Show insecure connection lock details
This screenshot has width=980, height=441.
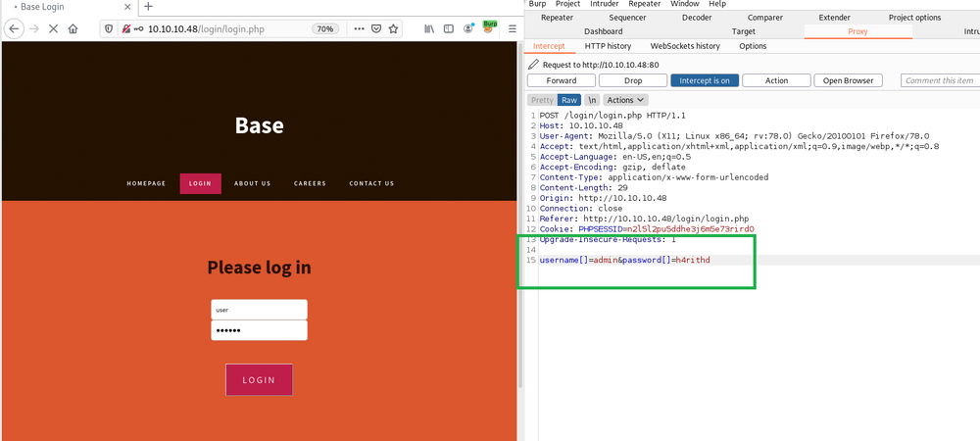125,28
